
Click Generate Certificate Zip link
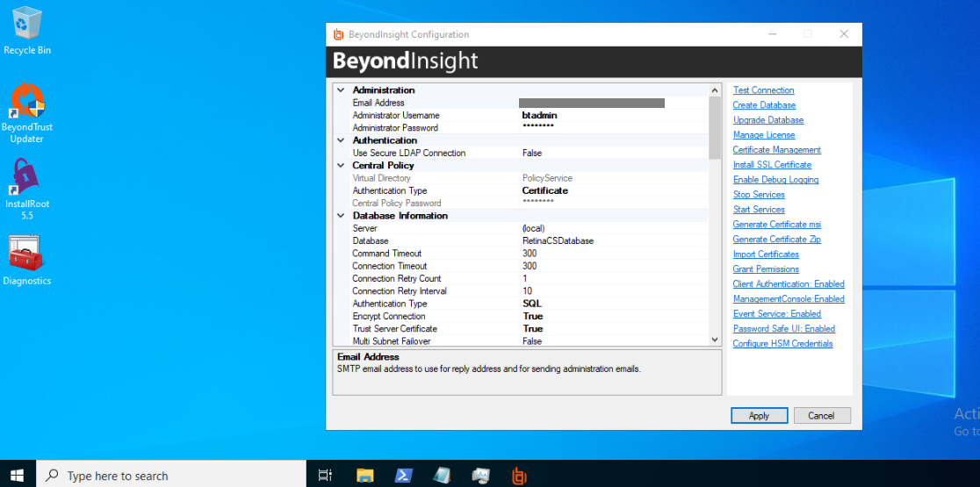(777, 240)
